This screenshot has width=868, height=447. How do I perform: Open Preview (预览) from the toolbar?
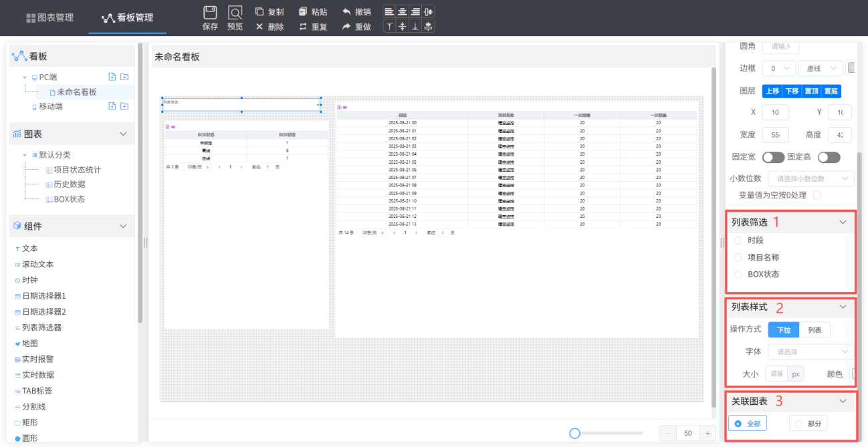[x=235, y=13]
